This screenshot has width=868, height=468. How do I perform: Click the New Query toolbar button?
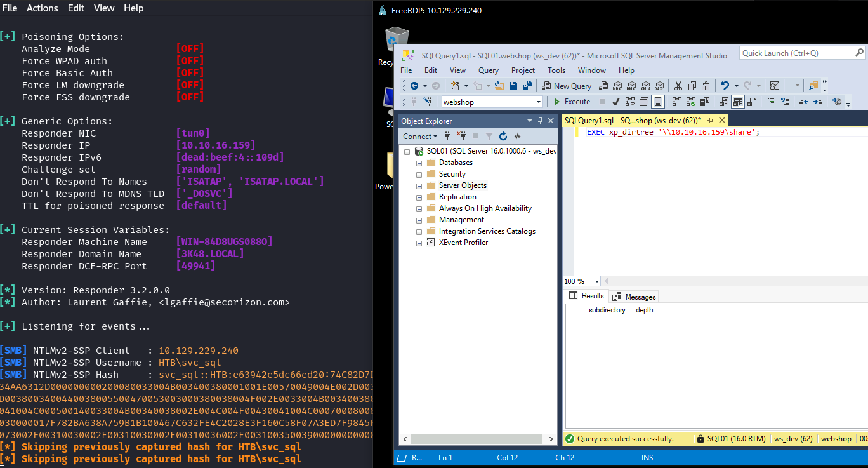point(567,86)
